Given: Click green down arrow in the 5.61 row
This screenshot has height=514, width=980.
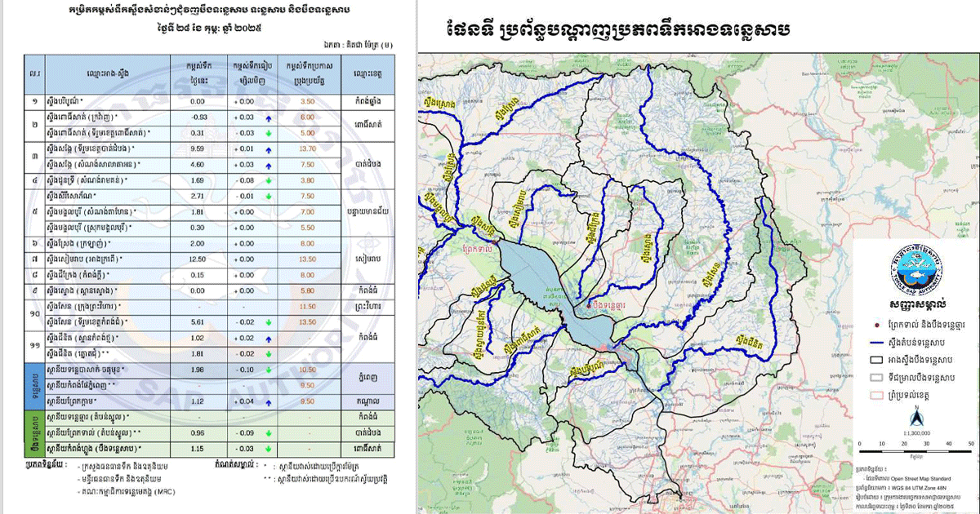Looking at the screenshot, I should [267, 322].
